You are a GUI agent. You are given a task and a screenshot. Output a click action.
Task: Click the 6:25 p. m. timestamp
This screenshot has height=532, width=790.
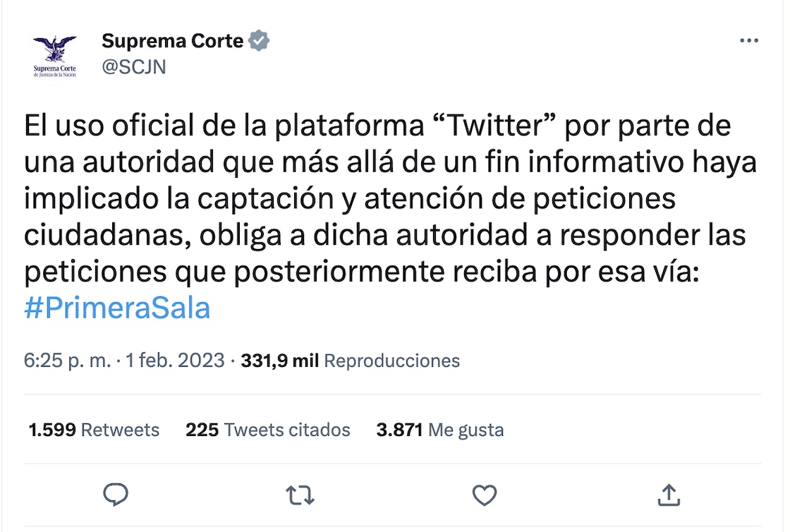point(67,361)
